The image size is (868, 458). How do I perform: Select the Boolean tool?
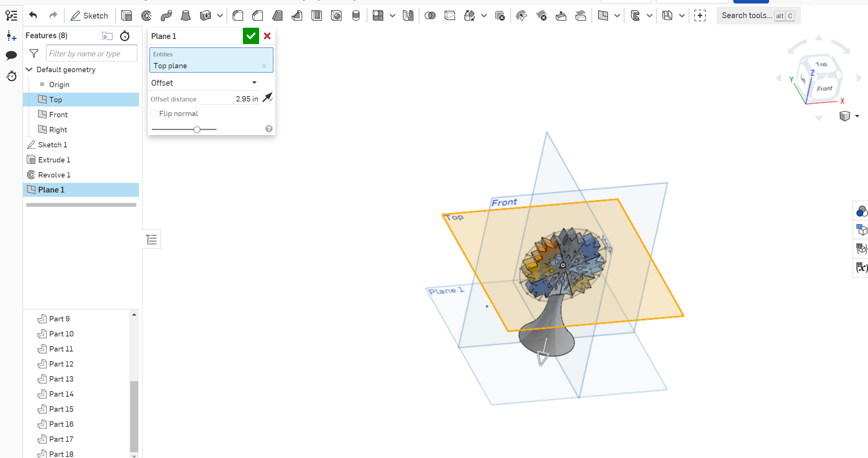[430, 15]
